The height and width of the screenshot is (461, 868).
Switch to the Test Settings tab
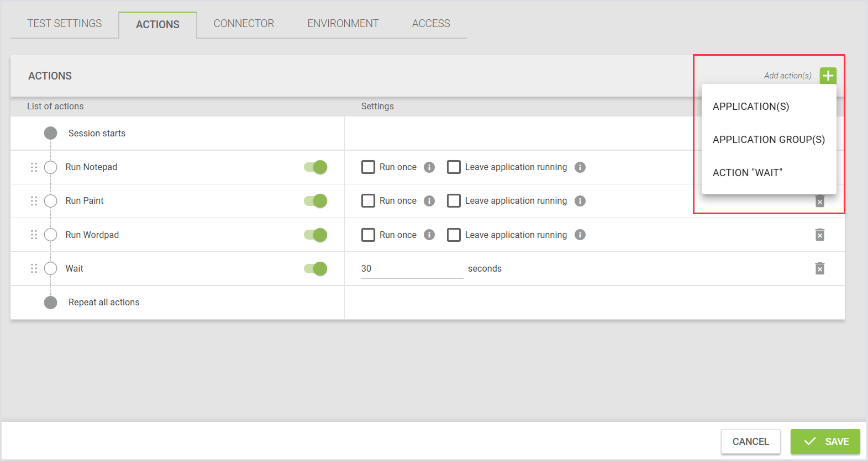(65, 24)
